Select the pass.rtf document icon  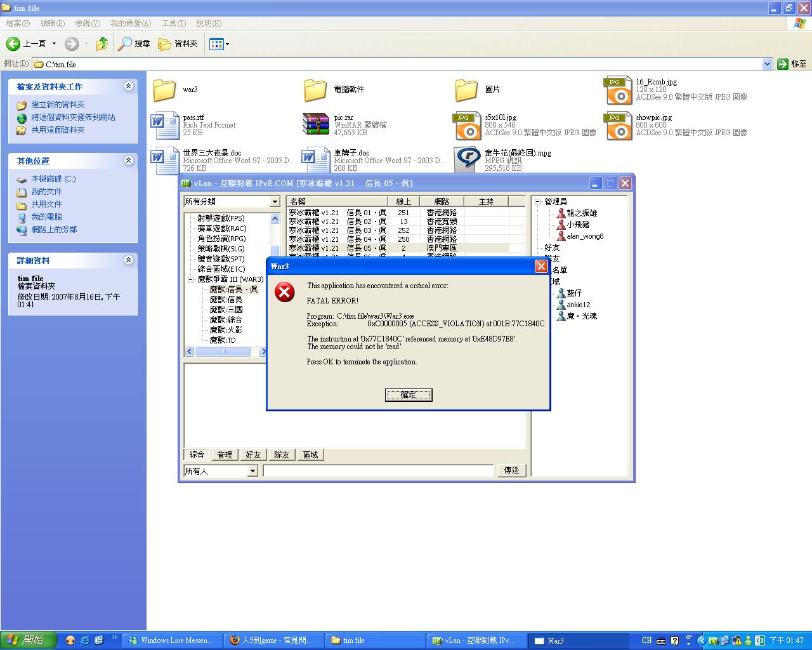(x=164, y=125)
